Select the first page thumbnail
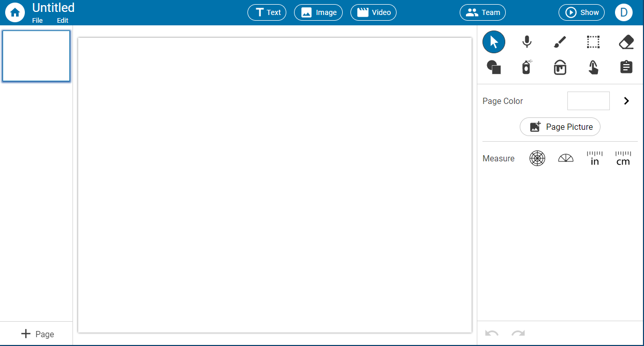The height and width of the screenshot is (346, 644). coord(36,56)
